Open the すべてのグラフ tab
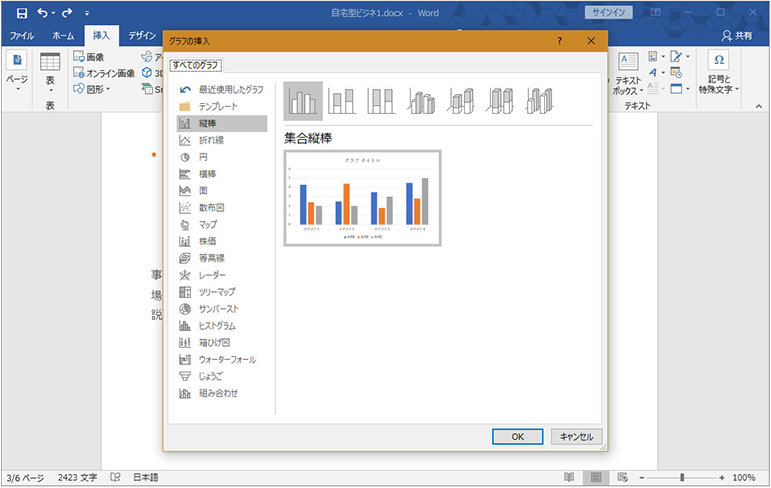This screenshot has width=771, height=488. click(x=195, y=65)
